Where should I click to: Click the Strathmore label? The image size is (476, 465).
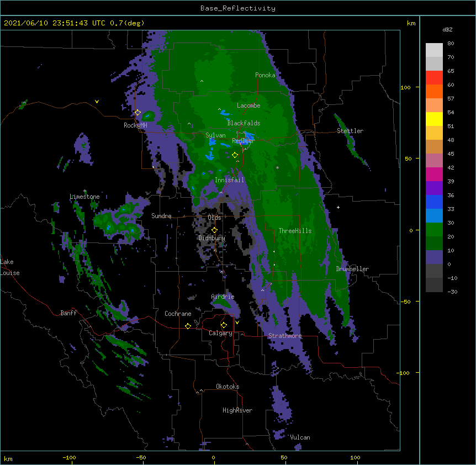tap(285, 336)
